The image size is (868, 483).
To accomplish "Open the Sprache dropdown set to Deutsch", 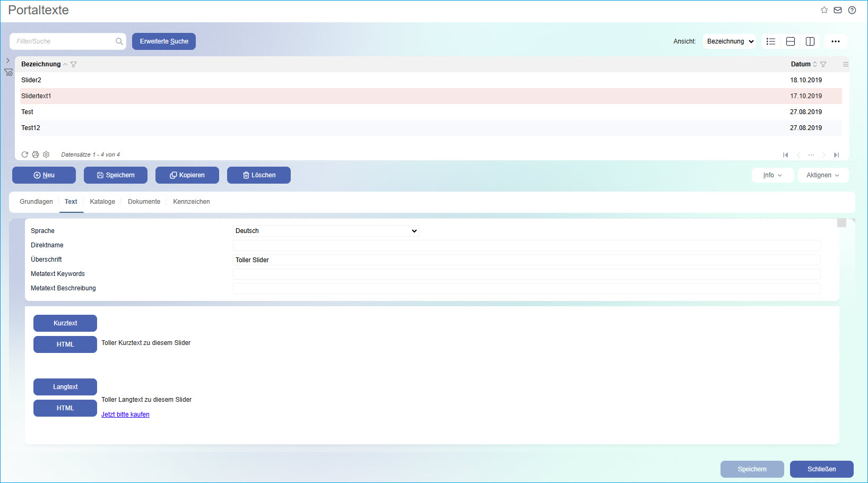I will point(326,231).
